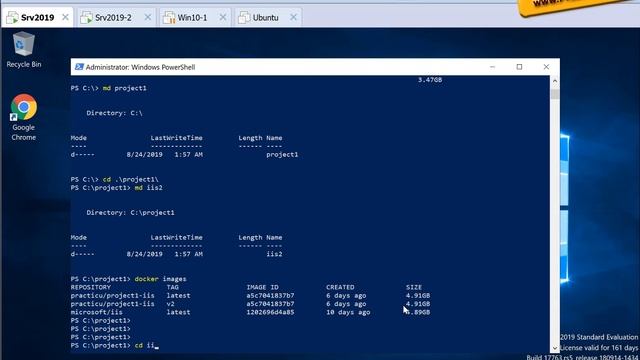This screenshot has height=360, width=640.
Task: Close the Srv2019-2 tab
Action: (x=148, y=17)
